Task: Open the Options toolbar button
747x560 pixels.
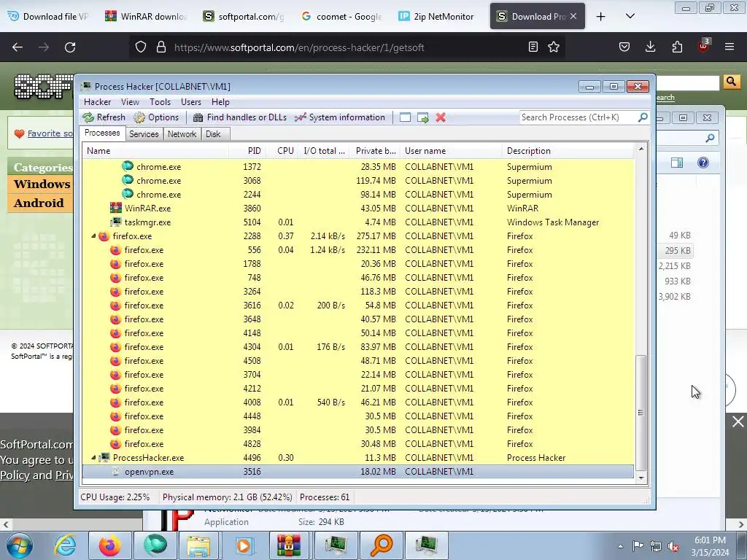Action: point(156,117)
